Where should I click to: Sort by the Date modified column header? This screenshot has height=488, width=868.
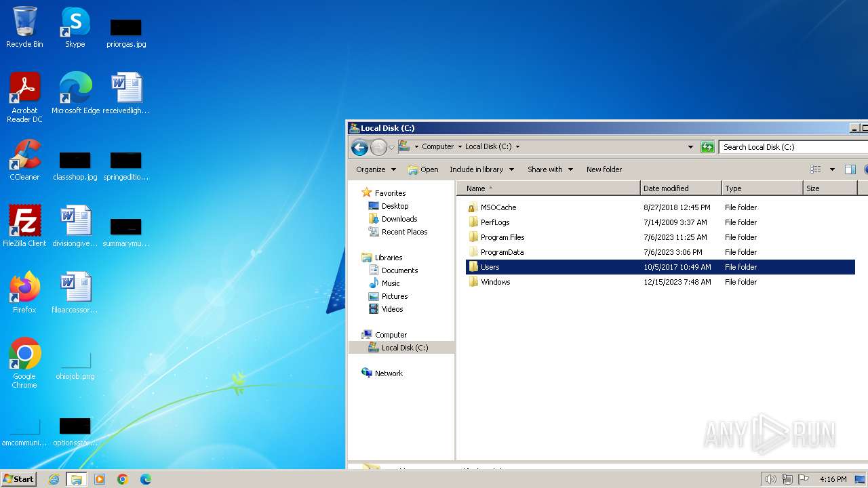681,188
